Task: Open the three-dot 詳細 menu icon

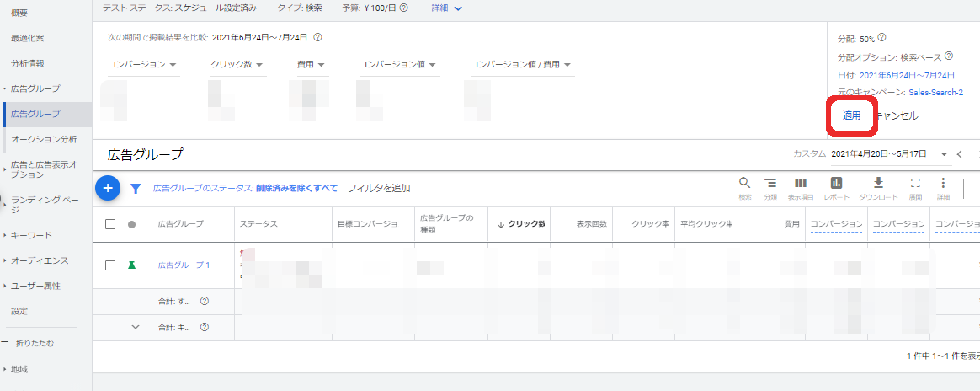Action: pyautogui.click(x=943, y=184)
